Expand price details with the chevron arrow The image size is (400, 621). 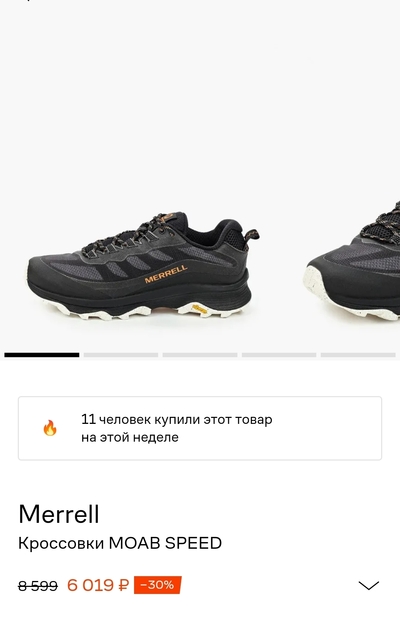point(369,585)
